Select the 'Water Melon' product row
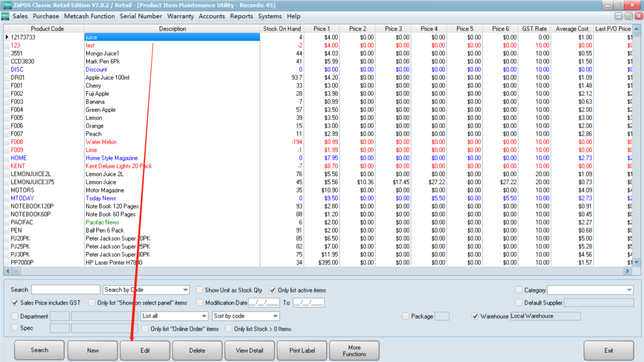This screenshot has width=644, height=362. (101, 142)
